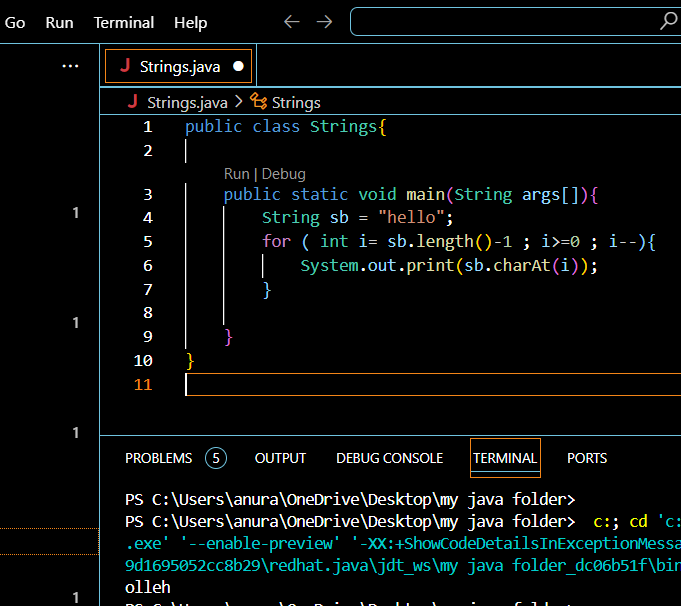Click line number 11 in the gutter

143,384
